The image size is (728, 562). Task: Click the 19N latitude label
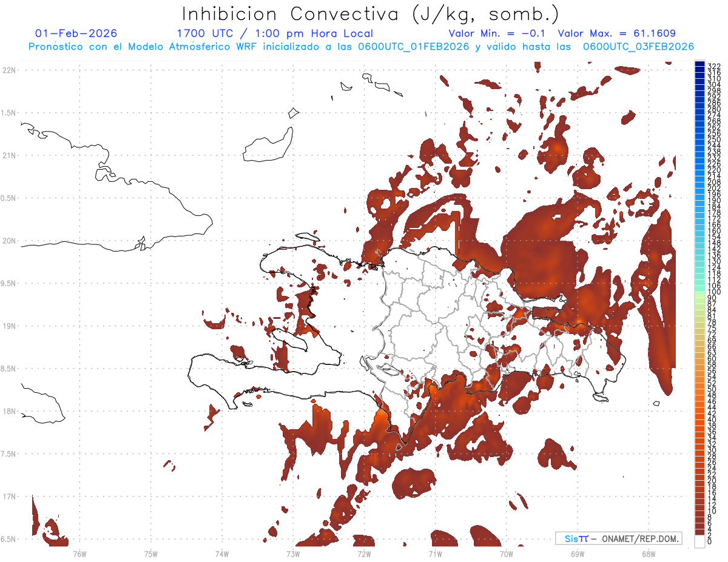[9, 326]
